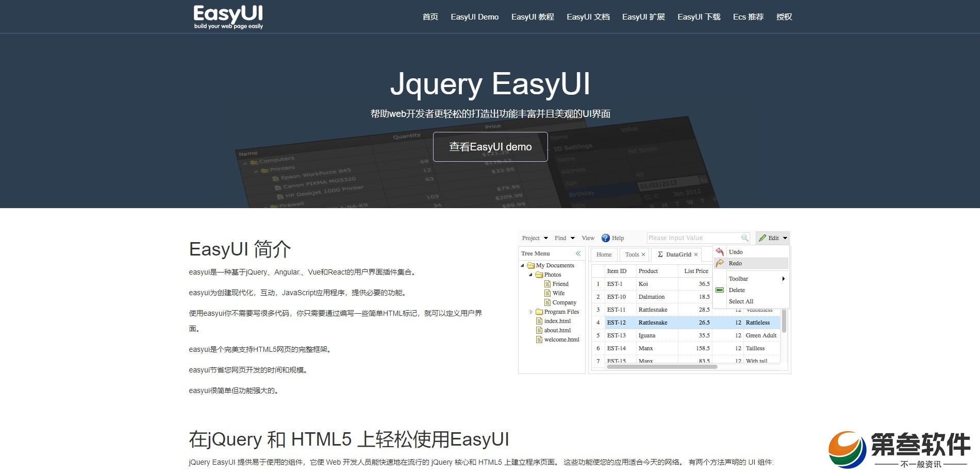The image size is (980, 476).
Task: Expand the Program Files tree folder
Action: click(531, 312)
